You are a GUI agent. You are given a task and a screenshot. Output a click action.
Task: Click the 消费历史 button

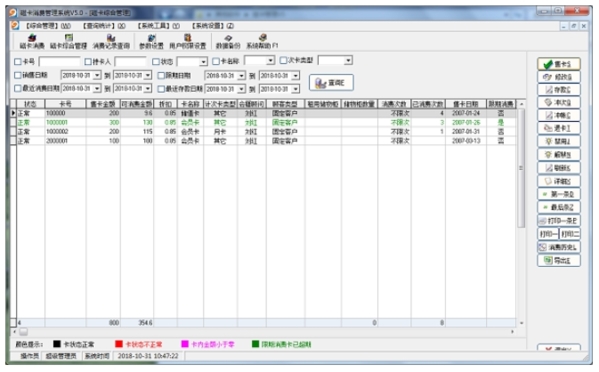559,247
